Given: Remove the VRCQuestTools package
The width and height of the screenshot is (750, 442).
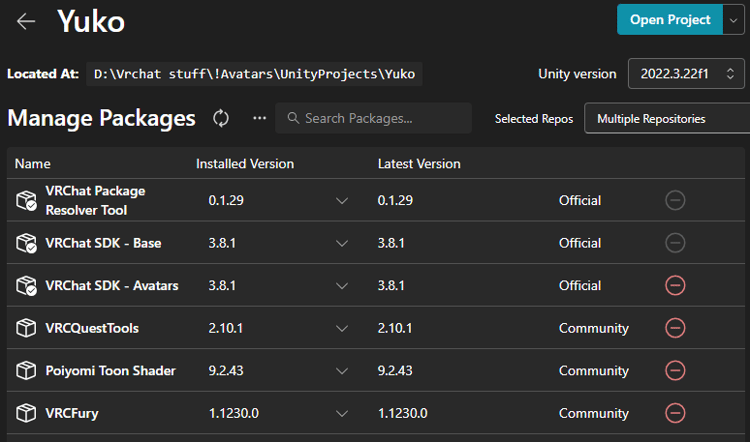Looking at the screenshot, I should tap(675, 328).
